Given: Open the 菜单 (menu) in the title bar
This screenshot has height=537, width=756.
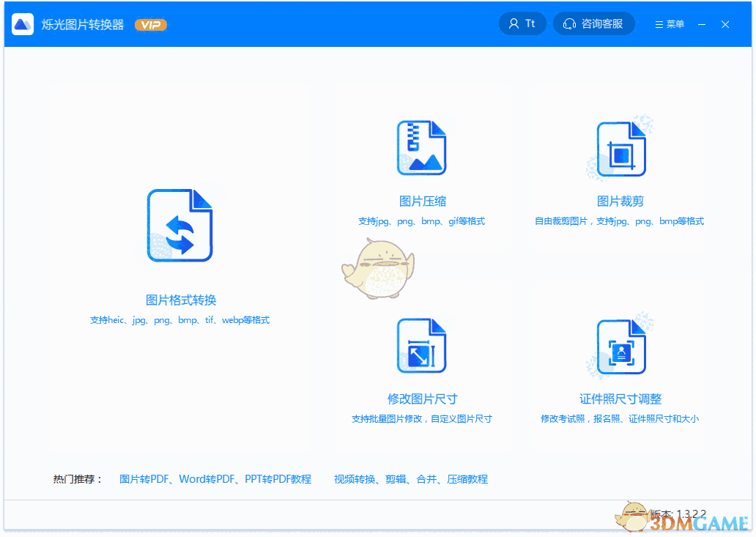Looking at the screenshot, I should (x=669, y=23).
